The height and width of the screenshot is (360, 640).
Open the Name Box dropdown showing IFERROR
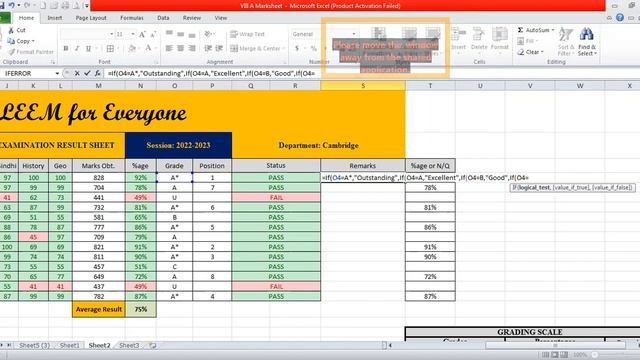(57, 73)
